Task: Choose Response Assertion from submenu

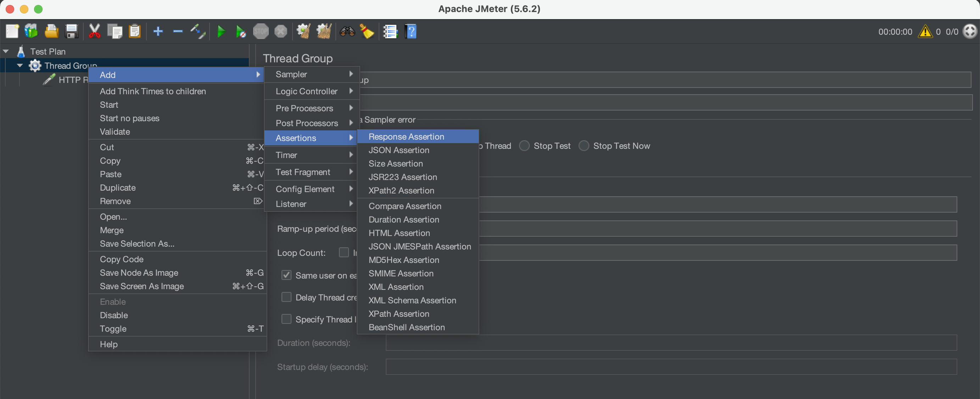Action: [406, 136]
